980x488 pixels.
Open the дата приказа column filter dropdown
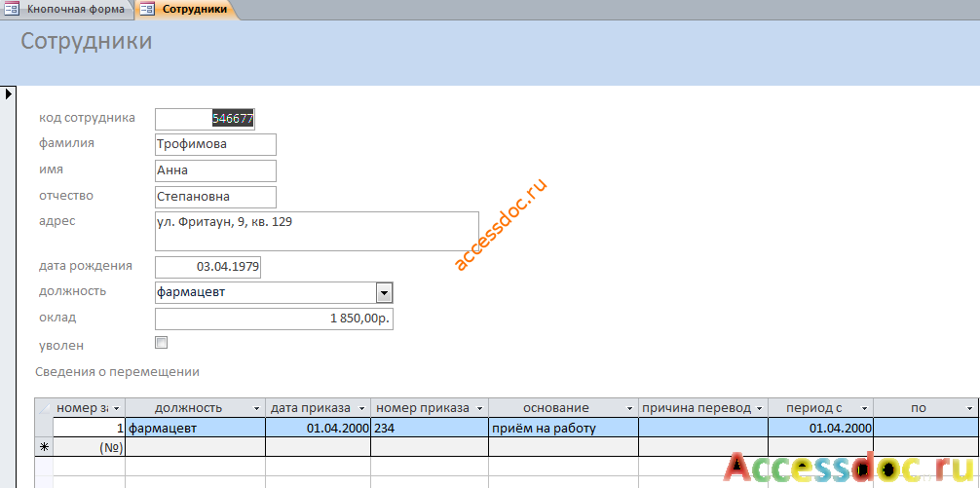click(x=361, y=408)
